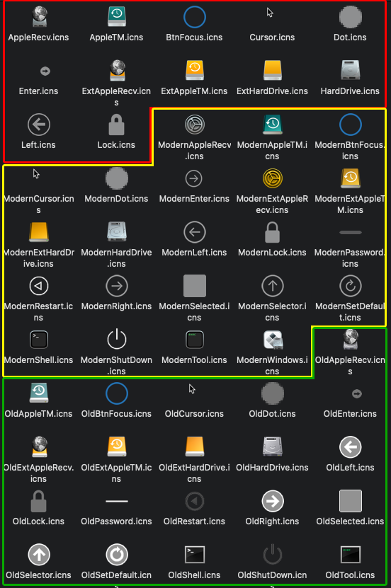
Task: Select the OldSetDefault.icns circular arrow icon
Action: click(x=117, y=555)
